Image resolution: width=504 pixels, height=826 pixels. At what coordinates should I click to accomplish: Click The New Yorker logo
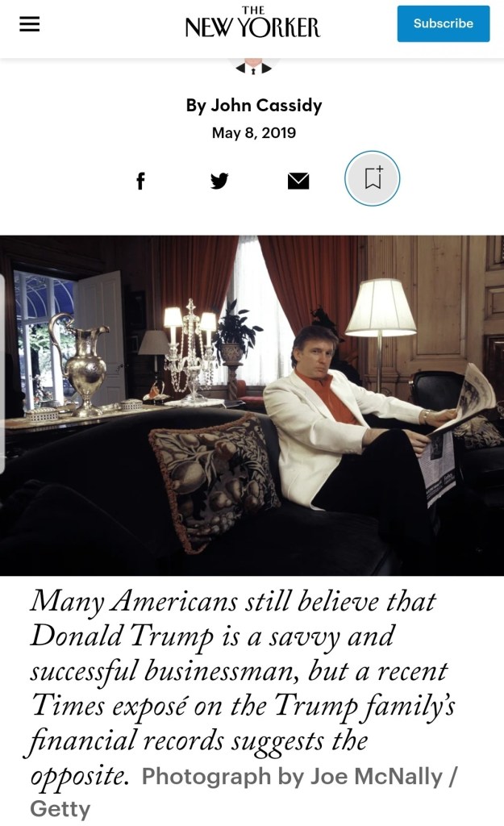(252, 23)
